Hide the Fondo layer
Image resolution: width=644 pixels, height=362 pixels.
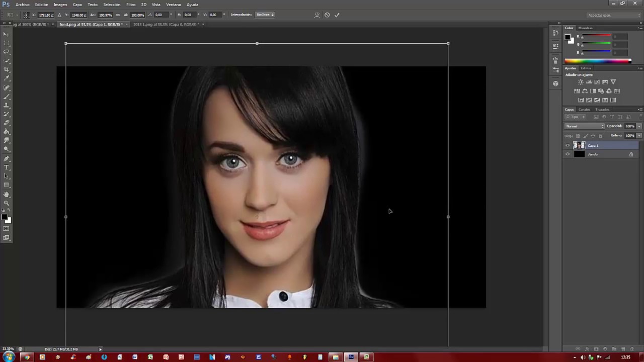[568, 154]
